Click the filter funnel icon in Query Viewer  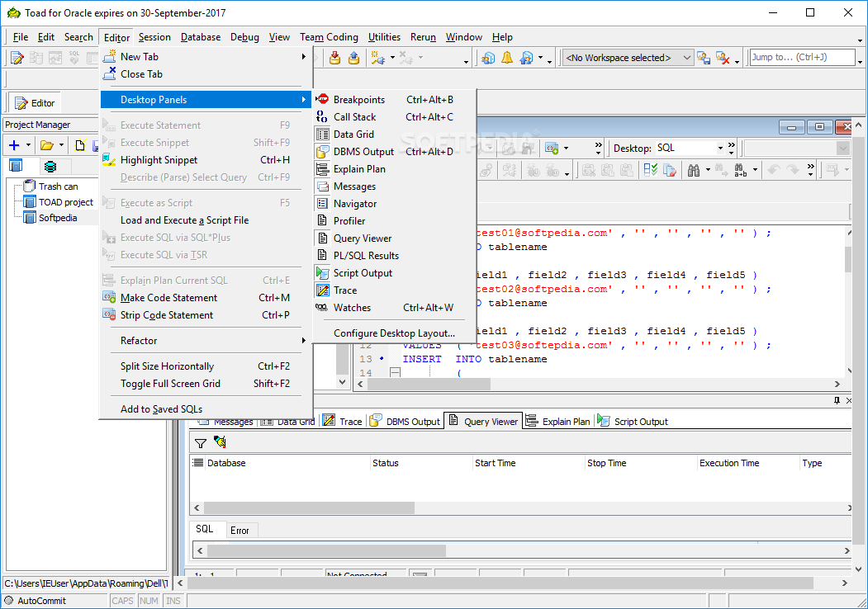tap(201, 442)
